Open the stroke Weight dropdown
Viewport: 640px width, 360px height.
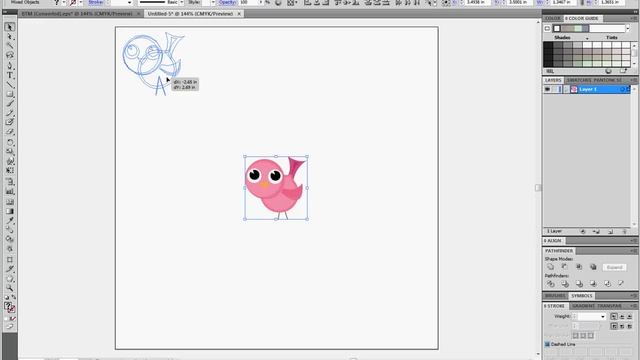[602, 317]
